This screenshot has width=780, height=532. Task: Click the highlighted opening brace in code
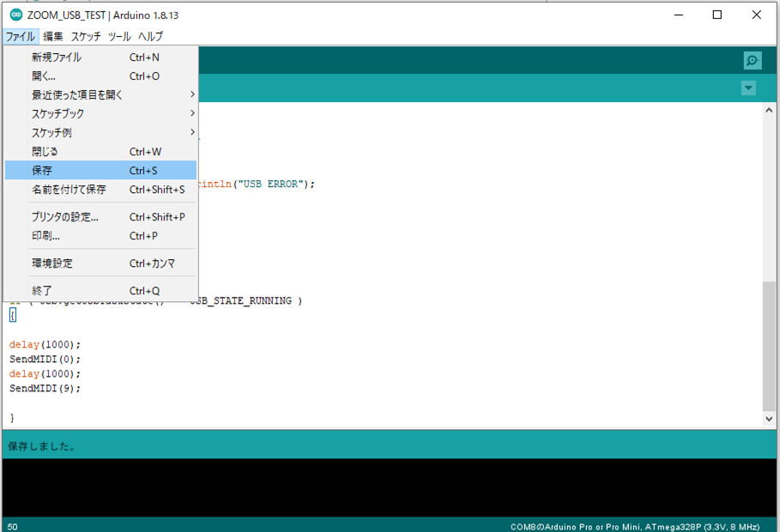pos(13,315)
